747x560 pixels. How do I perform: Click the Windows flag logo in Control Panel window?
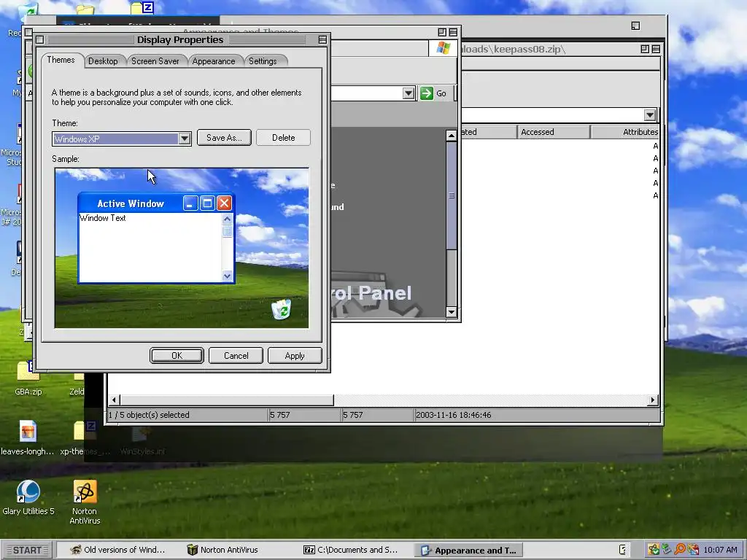[x=443, y=49]
